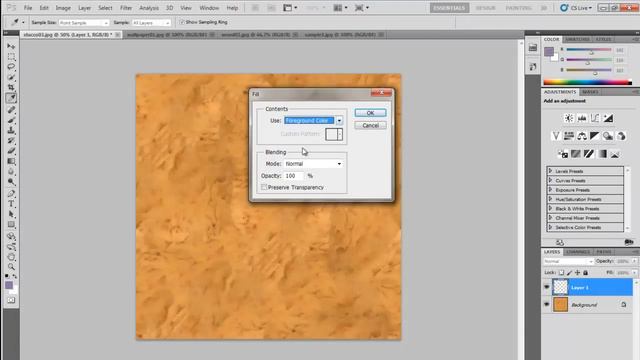Switch to the Swatches tab
This screenshot has width=640, height=360.
coord(578,39)
